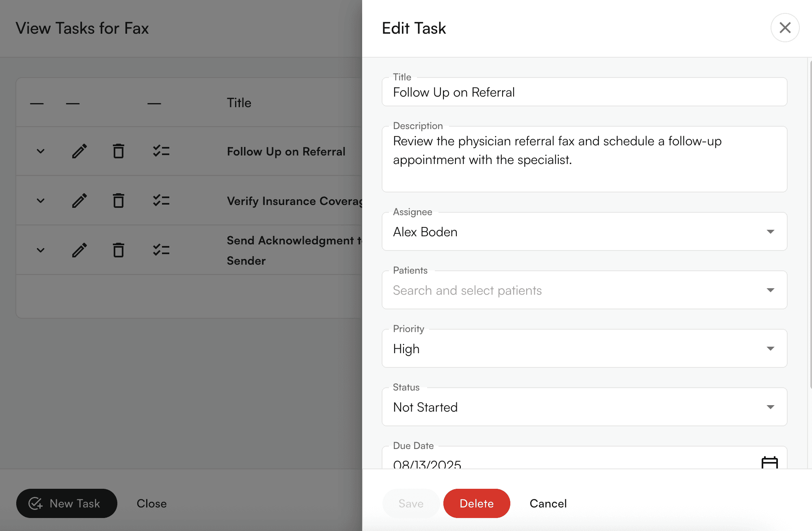Click Cancel in the Edit Task panel
812x531 pixels.
click(548, 503)
